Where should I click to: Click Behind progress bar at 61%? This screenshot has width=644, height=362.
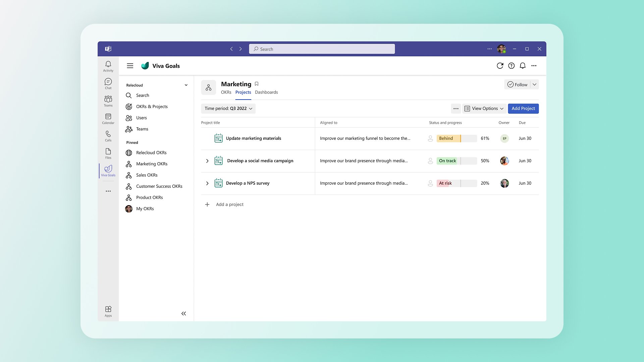457,138
